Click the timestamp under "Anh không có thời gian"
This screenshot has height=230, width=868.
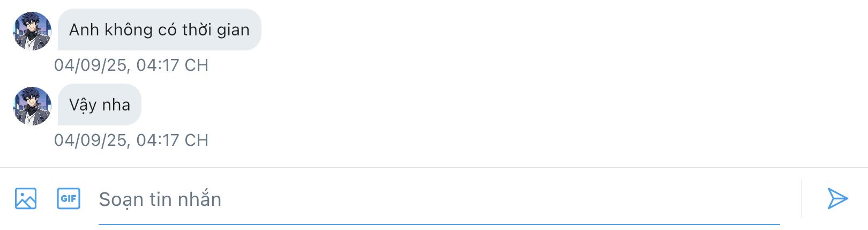point(131,65)
